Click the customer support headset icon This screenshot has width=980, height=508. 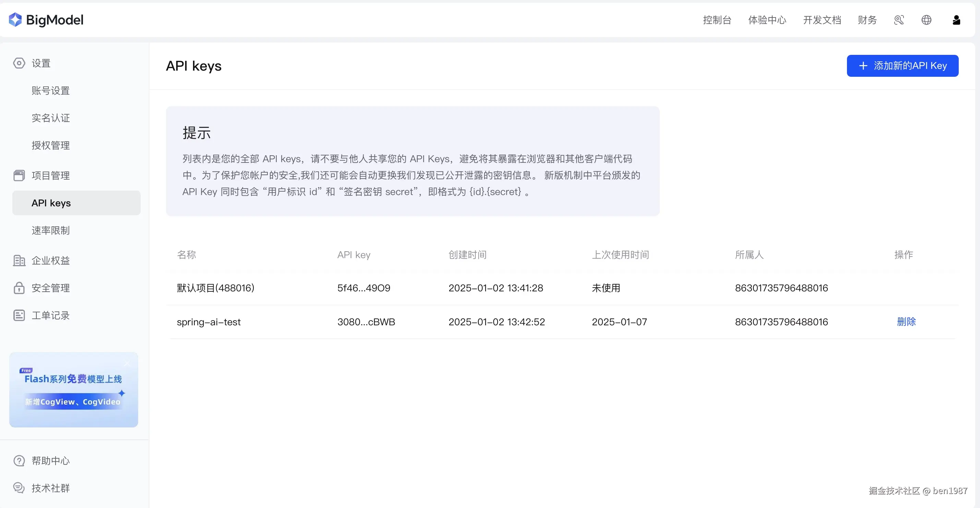tap(899, 20)
